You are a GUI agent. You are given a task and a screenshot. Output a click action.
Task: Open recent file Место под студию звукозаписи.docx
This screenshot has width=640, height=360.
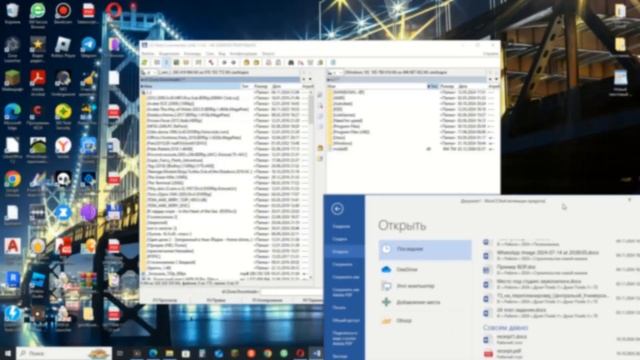[x=547, y=284]
